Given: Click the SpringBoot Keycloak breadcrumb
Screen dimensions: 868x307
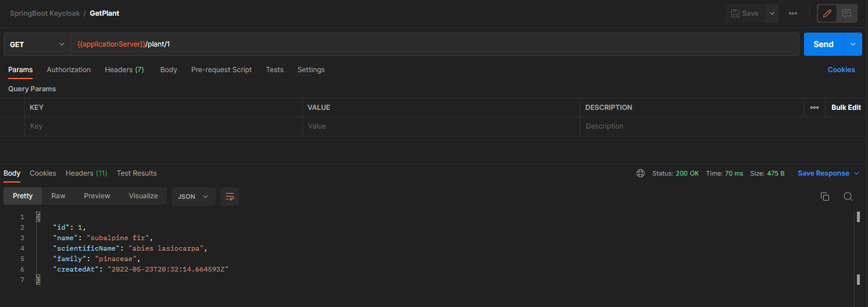Looking at the screenshot, I should pyautogui.click(x=44, y=13).
